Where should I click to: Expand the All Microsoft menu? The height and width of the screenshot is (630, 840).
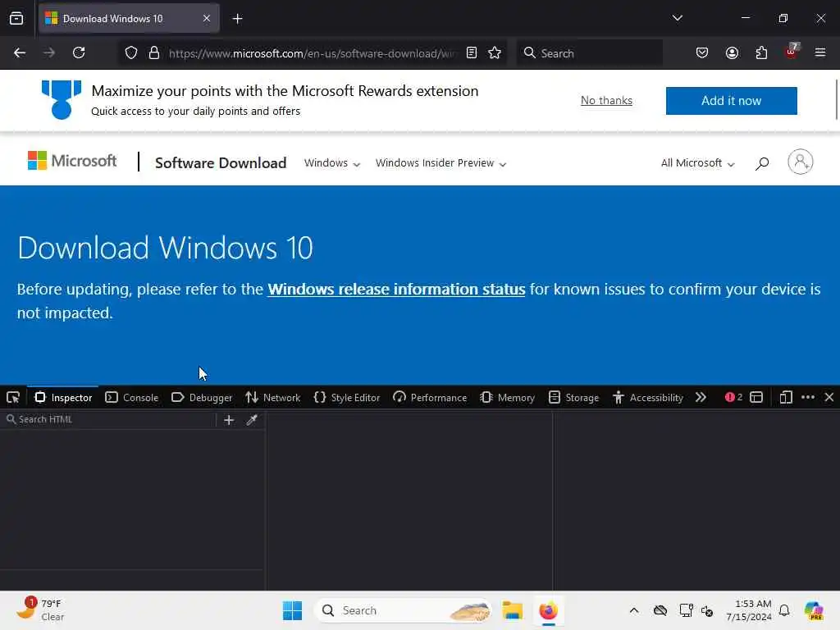click(697, 163)
